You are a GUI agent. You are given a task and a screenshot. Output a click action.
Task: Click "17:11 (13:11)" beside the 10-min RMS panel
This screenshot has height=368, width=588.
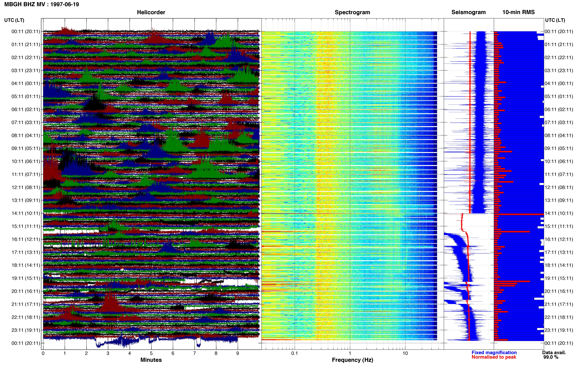[559, 252]
